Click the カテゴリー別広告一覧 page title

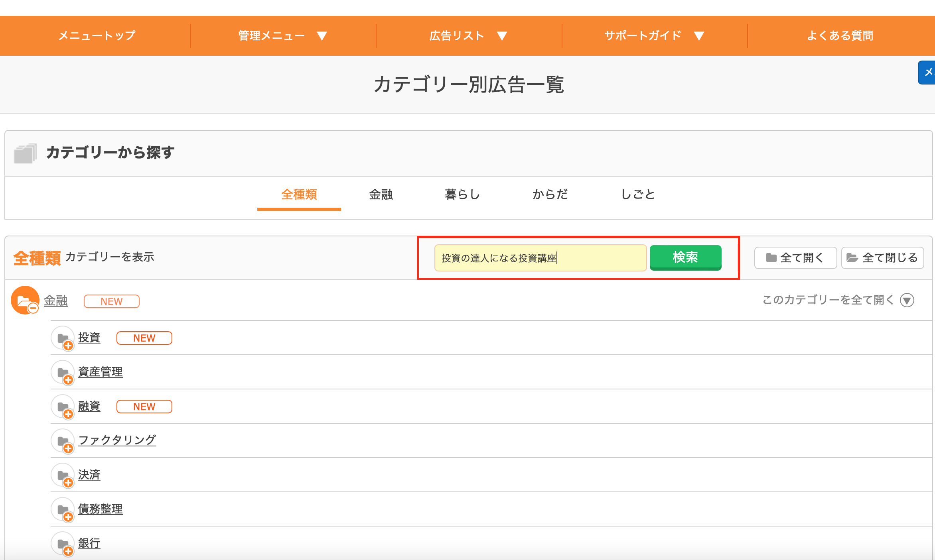(x=469, y=84)
